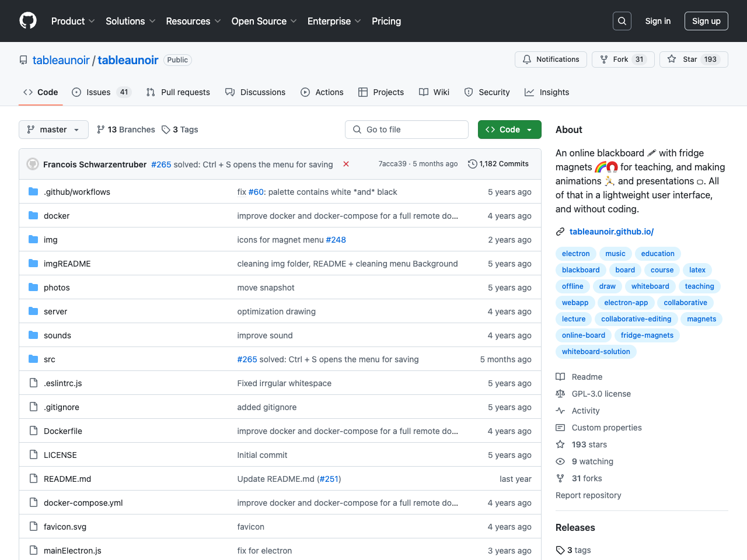Select the electron topic tag

click(x=576, y=254)
